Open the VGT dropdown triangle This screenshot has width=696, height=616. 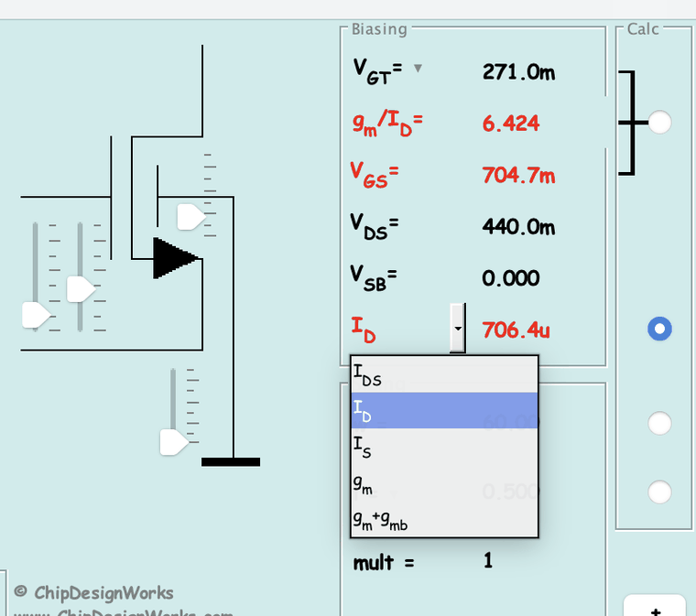tap(418, 69)
